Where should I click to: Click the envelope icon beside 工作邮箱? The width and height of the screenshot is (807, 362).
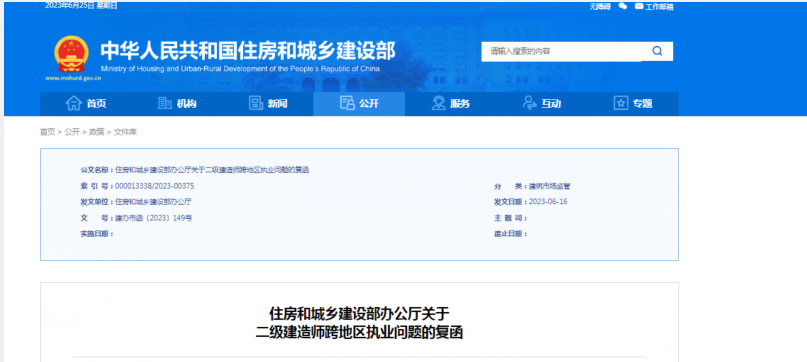639,6
